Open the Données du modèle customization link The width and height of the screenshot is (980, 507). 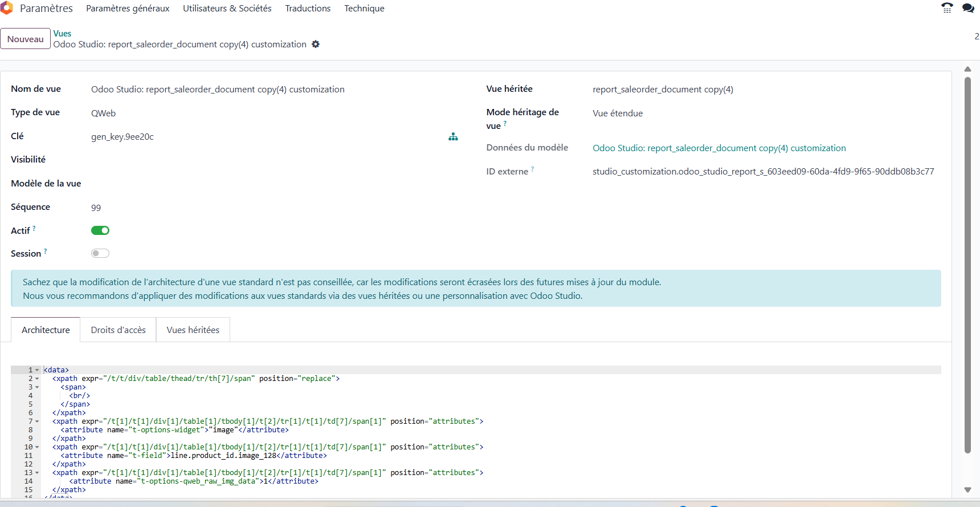(x=719, y=148)
